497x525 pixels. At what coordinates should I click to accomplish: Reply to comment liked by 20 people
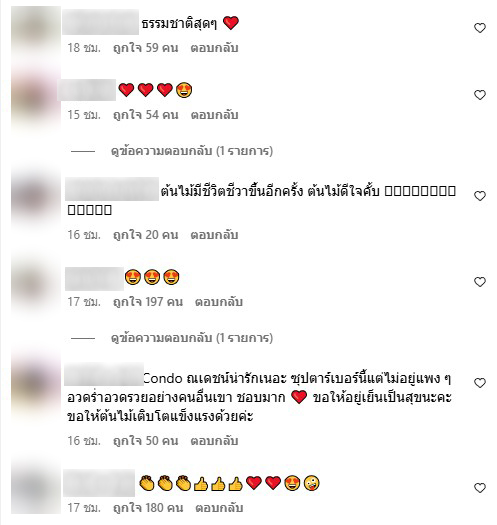point(214,235)
